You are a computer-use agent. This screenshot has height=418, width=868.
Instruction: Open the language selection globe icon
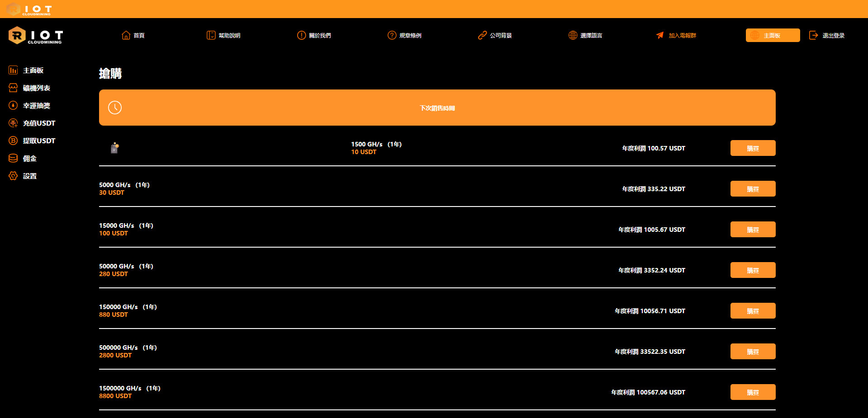coord(573,35)
